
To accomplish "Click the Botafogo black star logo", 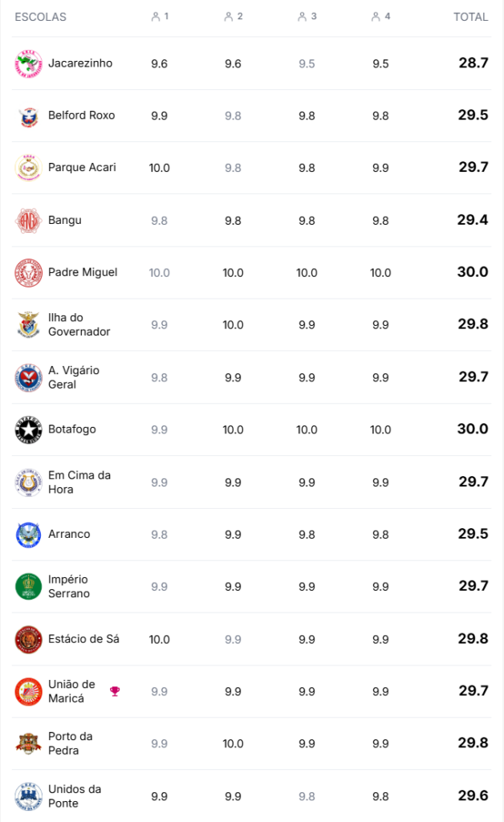I will point(28,429).
